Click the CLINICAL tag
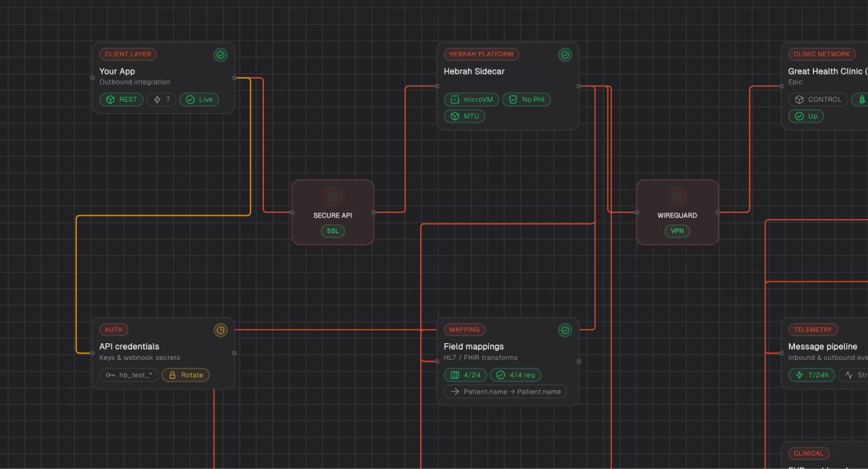 pyautogui.click(x=809, y=453)
